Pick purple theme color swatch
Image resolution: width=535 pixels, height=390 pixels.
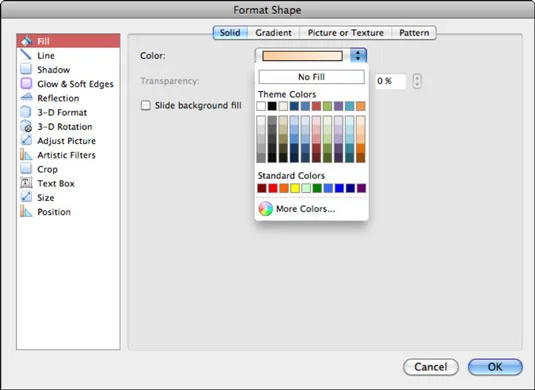pos(338,106)
